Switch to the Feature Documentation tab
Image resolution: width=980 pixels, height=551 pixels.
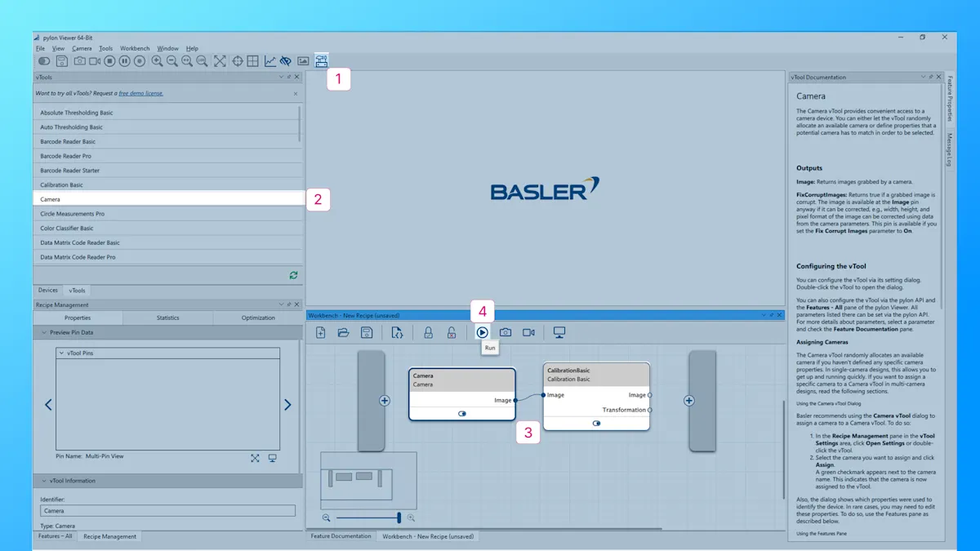[341, 536]
